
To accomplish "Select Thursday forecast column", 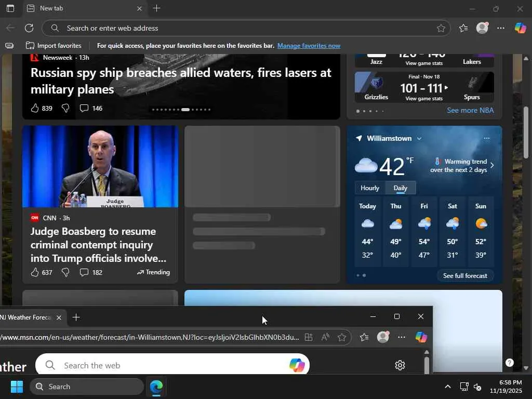I will tap(396, 232).
